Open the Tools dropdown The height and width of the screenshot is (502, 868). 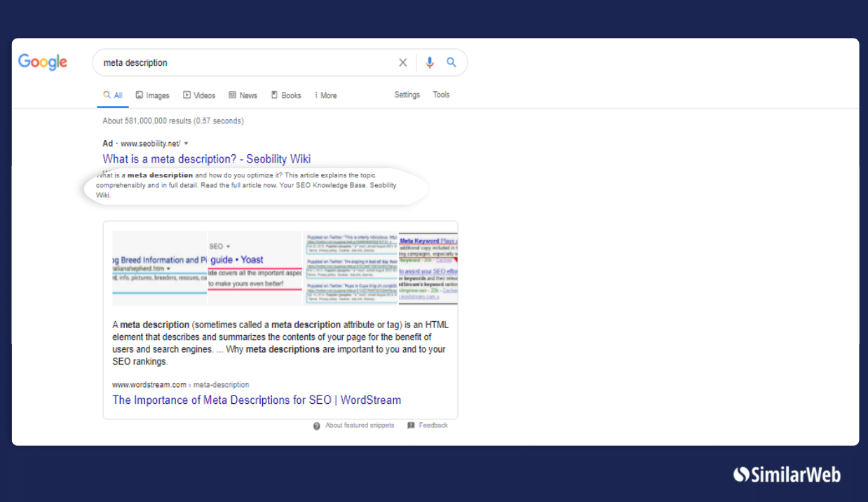point(441,95)
